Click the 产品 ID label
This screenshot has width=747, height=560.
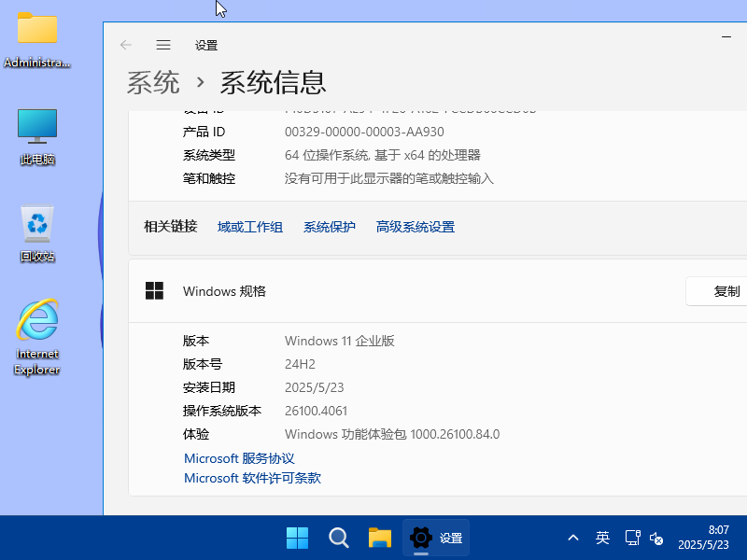click(204, 132)
